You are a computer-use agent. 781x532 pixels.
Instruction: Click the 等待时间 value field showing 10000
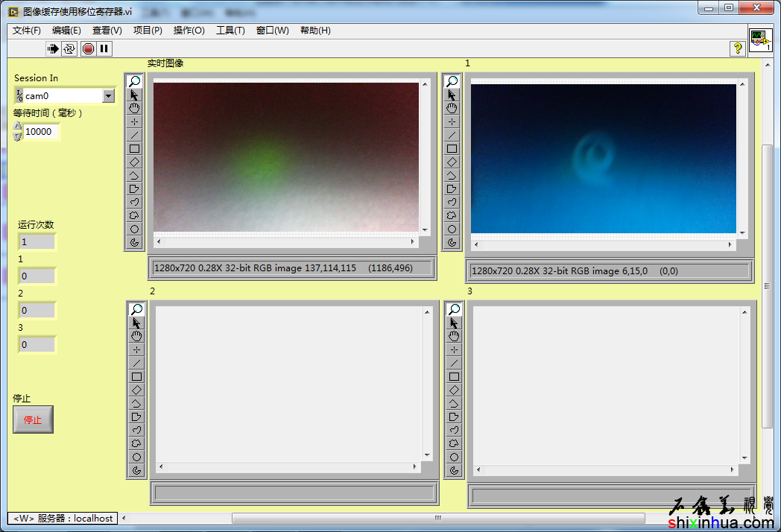click(x=41, y=132)
